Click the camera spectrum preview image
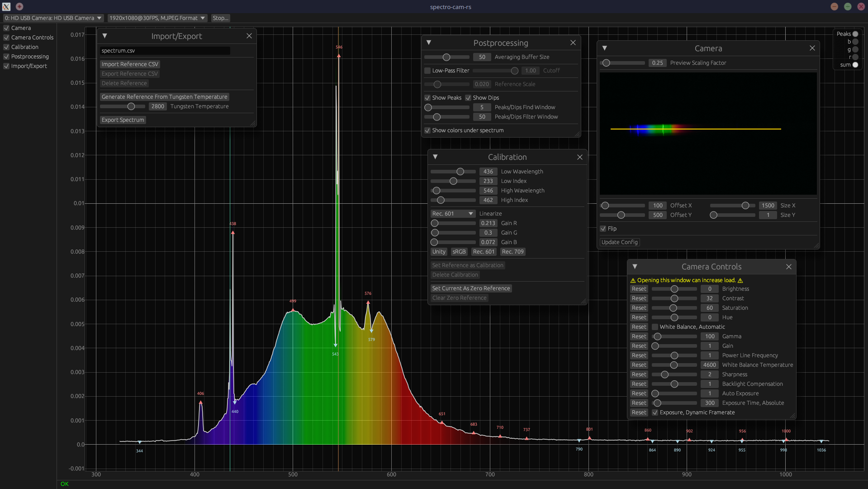Image resolution: width=868 pixels, height=489 pixels. (x=708, y=134)
